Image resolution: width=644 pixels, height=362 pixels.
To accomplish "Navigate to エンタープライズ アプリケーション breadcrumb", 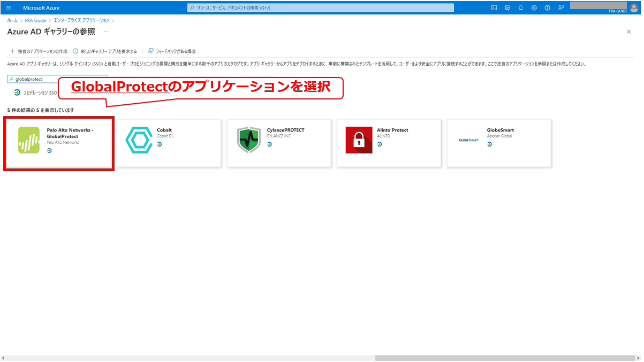I will (x=81, y=20).
